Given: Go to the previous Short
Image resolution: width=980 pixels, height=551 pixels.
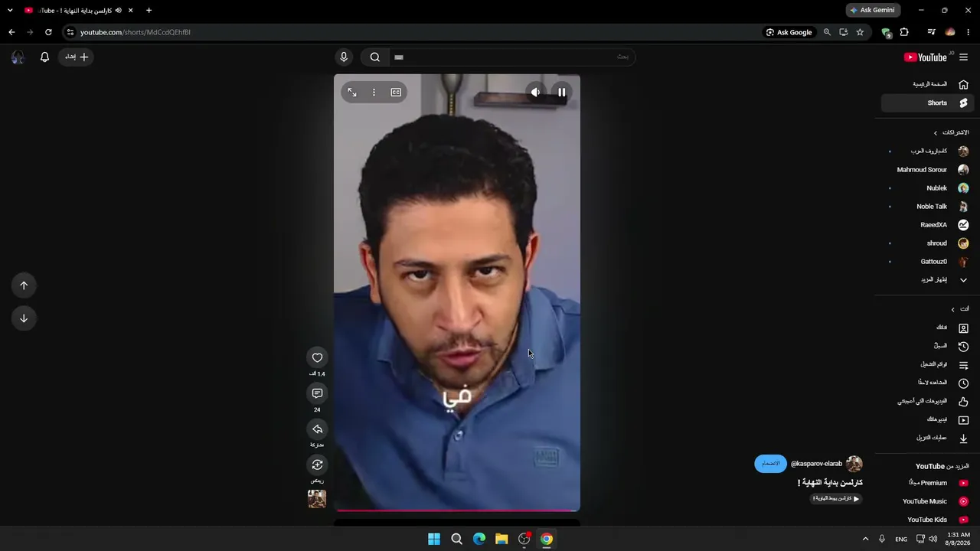Looking at the screenshot, I should (24, 285).
